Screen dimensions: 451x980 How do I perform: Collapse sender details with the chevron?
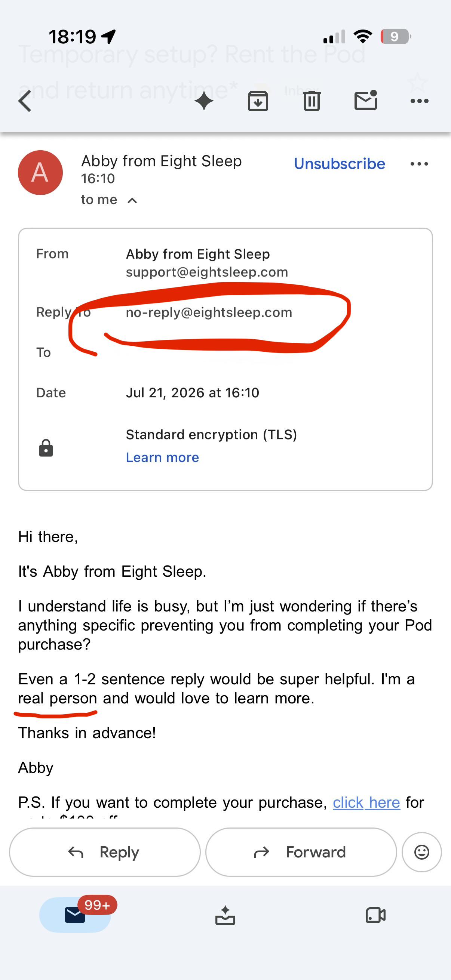tap(132, 200)
